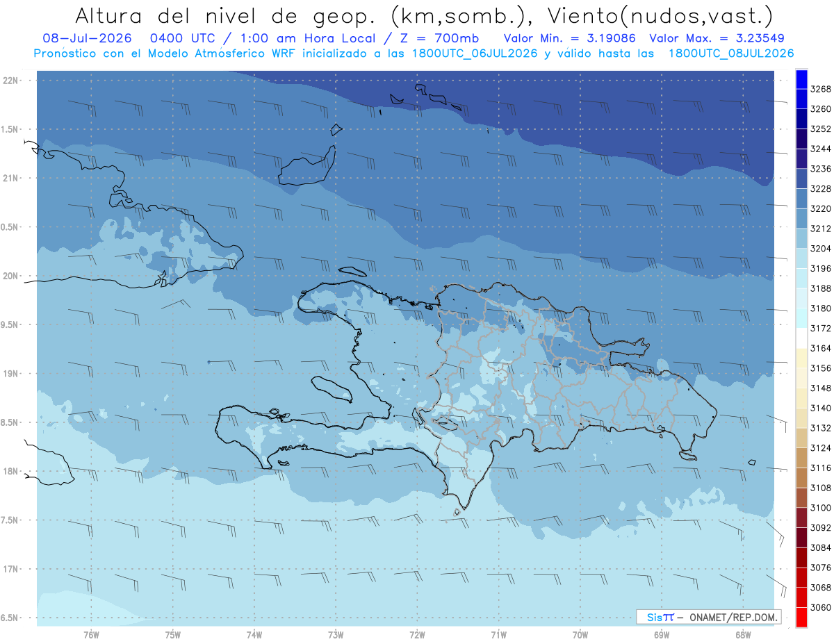The image size is (834, 644).
Task: Select the legend segment between 3124 and 3116
Action: [x=801, y=458]
